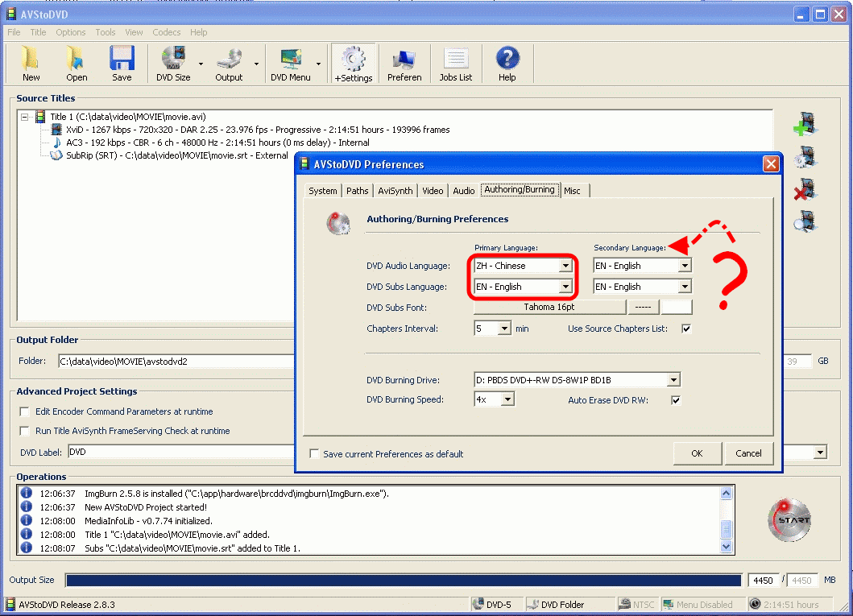Open secondary DVD Subs Language dropdown
This screenshot has width=853, height=616.
[x=685, y=286]
